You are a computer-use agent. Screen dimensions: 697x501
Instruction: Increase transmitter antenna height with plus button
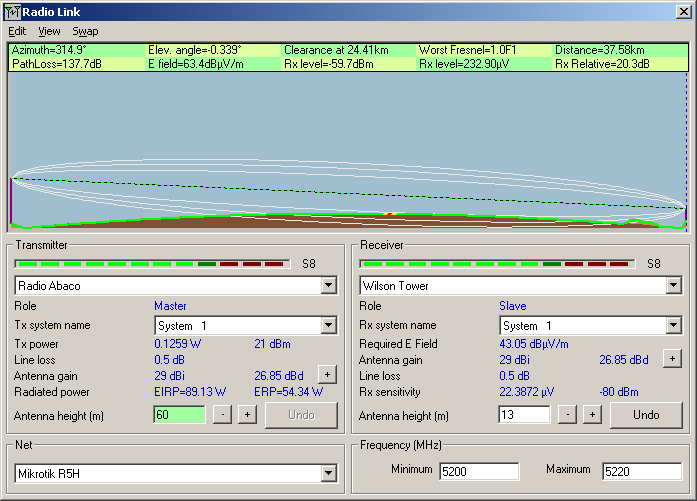pos(247,414)
